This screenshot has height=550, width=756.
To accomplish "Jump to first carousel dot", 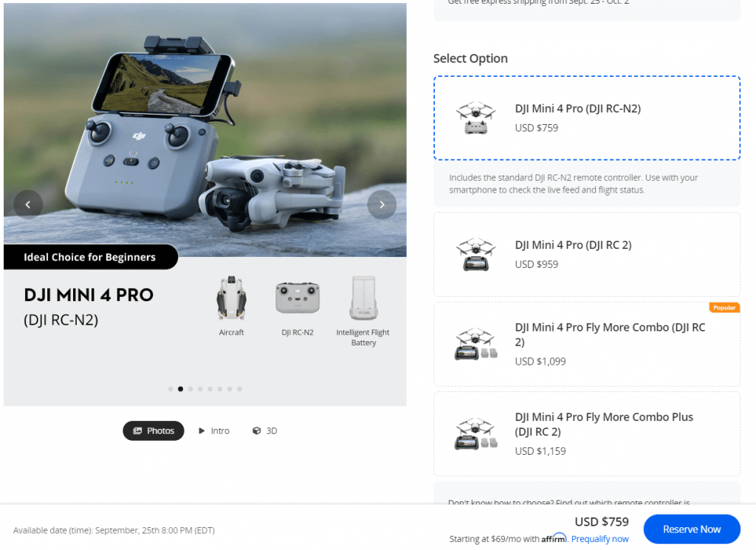I will [171, 388].
